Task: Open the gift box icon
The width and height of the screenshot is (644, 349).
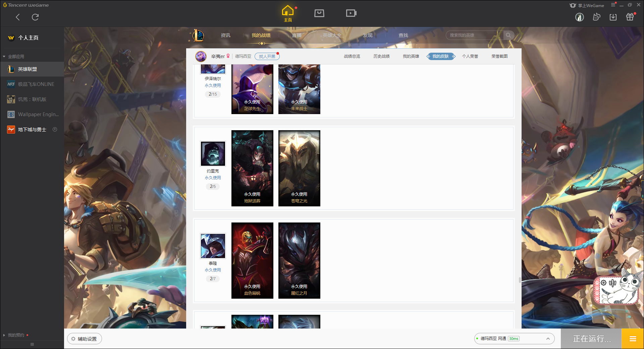Action: (x=630, y=17)
